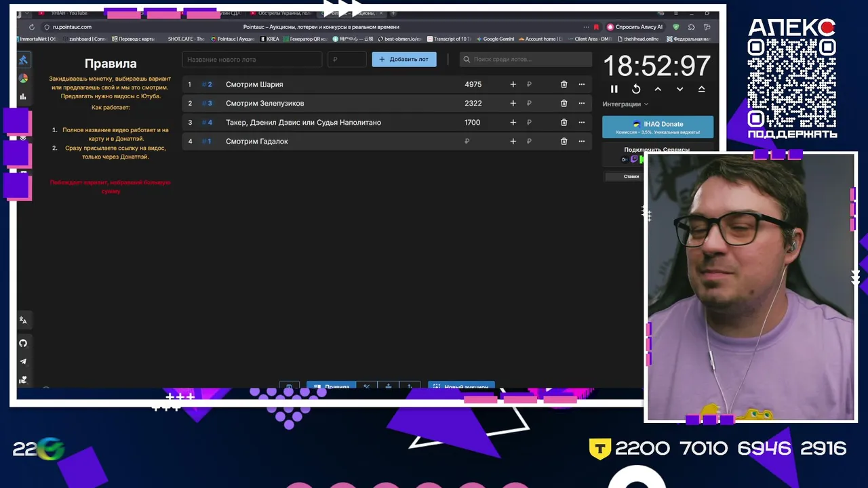Click the ru.pointauc.com address bar
868x488 pixels.
pyautogui.click(x=72, y=27)
